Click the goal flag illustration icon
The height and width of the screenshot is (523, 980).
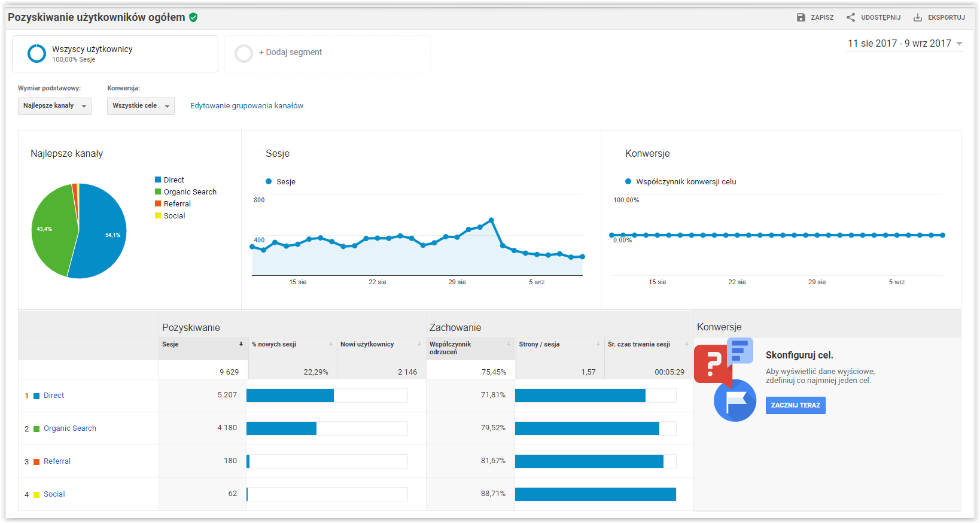click(735, 400)
